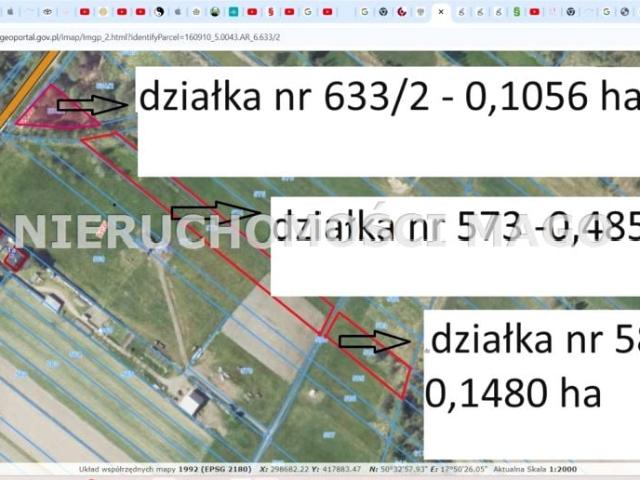Click the X: 298682.22 coordinate readout
Image resolution: width=640 pixels, height=480 pixels.
tap(284, 469)
